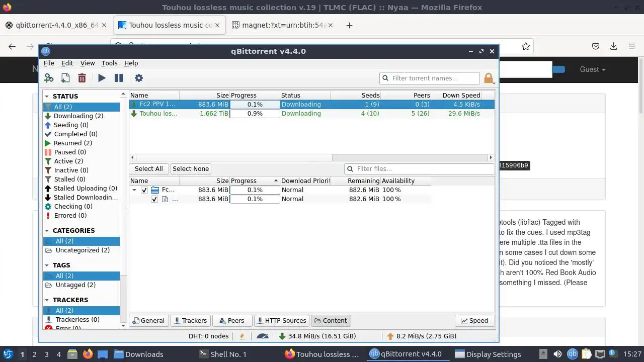Switch to the HTTP Sources tab
This screenshot has width=644, height=362.
[281, 320]
